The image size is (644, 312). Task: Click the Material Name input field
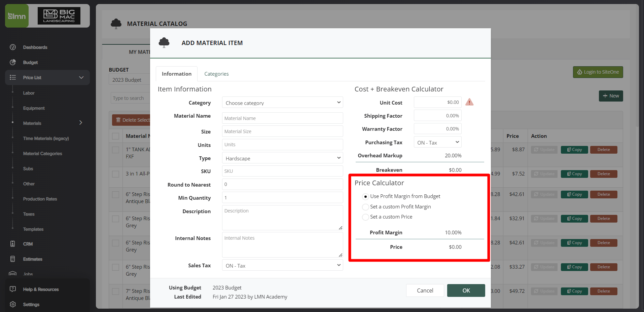(x=282, y=118)
